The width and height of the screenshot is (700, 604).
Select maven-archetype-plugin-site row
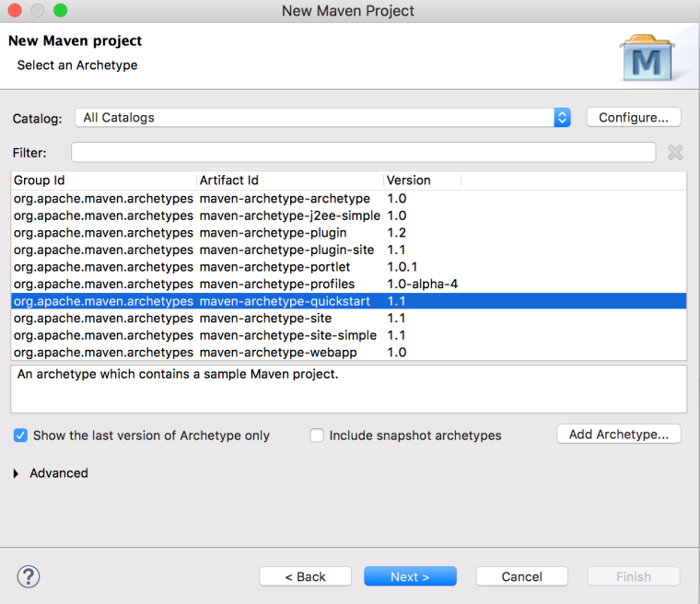(349, 250)
